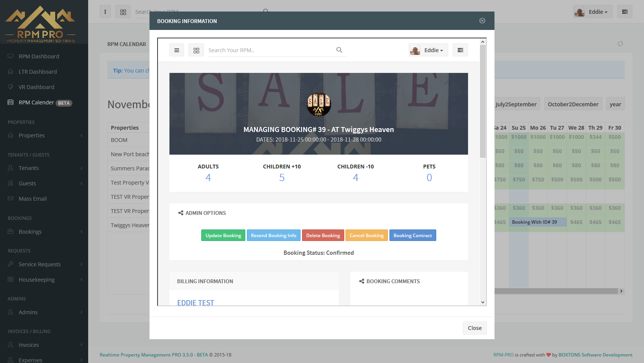Click the Resend Booking Info button
The height and width of the screenshot is (363, 644).
(274, 235)
